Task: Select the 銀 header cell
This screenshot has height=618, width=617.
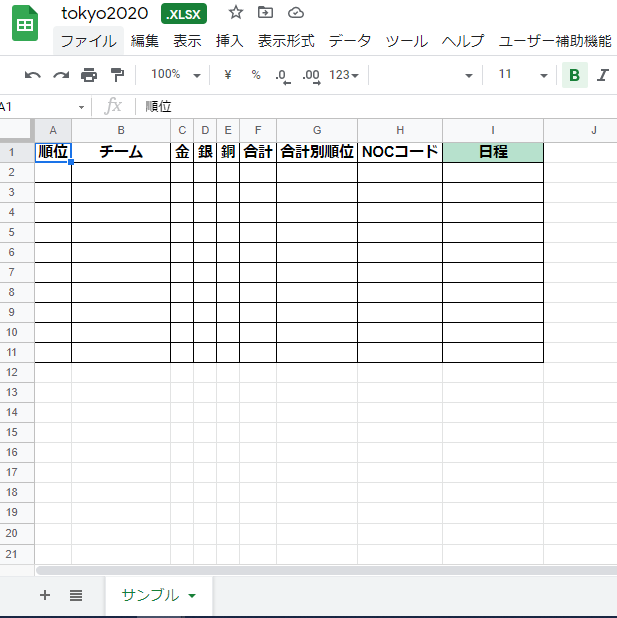Action: pyautogui.click(x=205, y=152)
